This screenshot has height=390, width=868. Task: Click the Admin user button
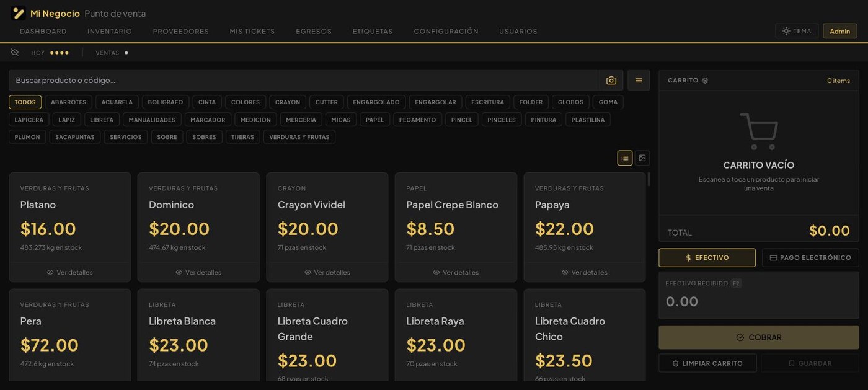click(840, 31)
